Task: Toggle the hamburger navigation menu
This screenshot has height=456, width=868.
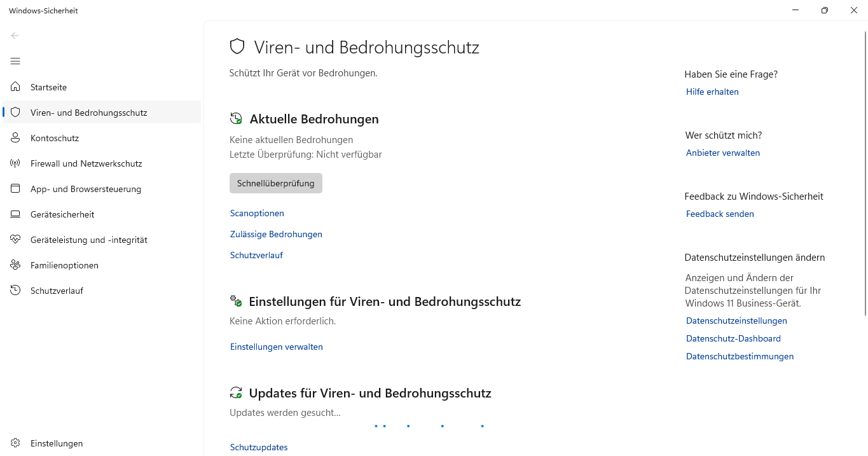Action: point(15,61)
